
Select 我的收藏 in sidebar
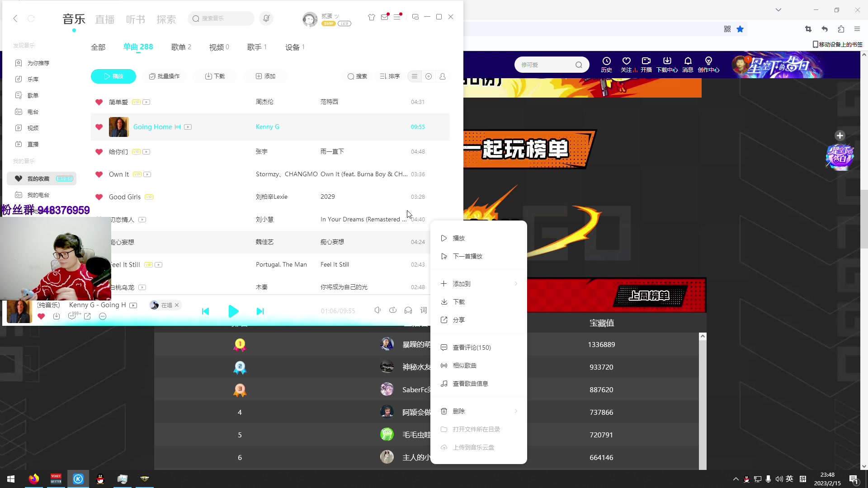point(42,178)
